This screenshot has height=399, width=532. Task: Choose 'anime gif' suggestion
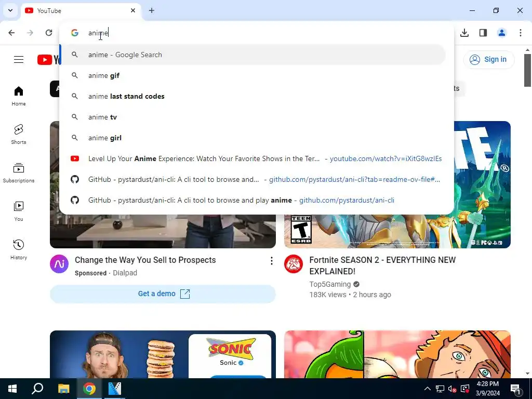(252, 75)
